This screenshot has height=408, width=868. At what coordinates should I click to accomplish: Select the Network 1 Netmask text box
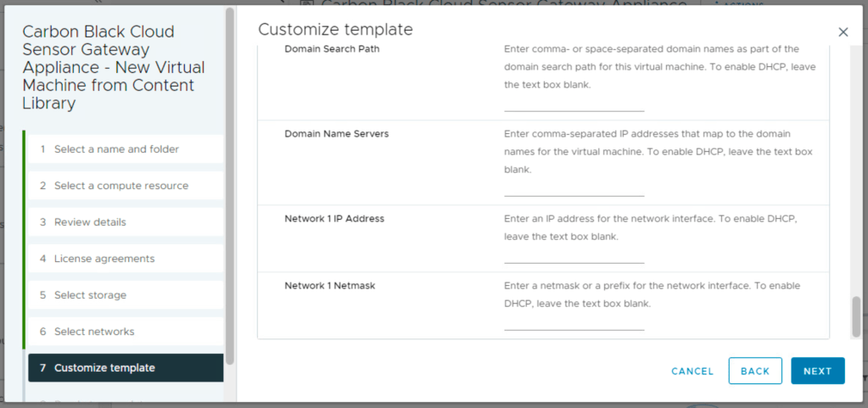pos(574,322)
